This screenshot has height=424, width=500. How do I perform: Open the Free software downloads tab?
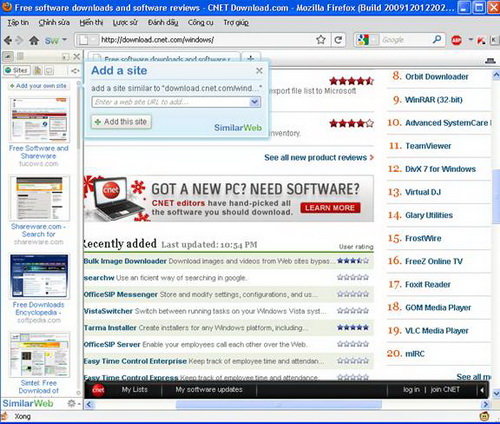164,59
